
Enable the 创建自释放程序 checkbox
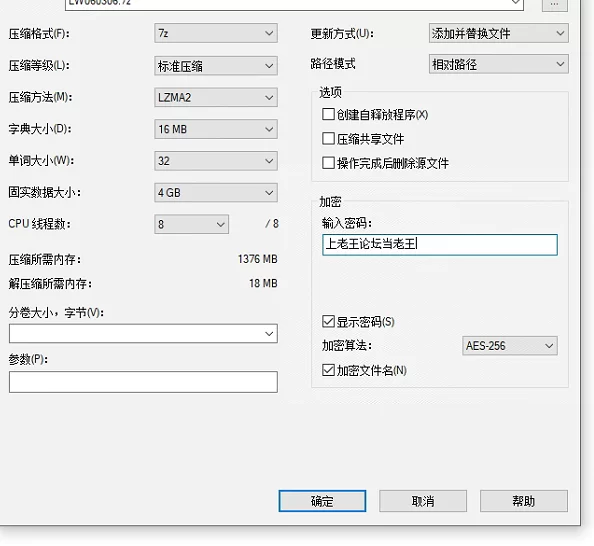(328, 114)
